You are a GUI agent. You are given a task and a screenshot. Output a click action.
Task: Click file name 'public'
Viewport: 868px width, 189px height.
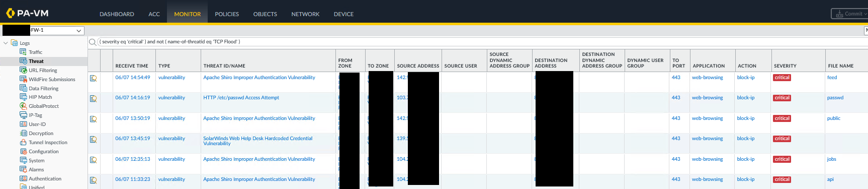(833, 118)
